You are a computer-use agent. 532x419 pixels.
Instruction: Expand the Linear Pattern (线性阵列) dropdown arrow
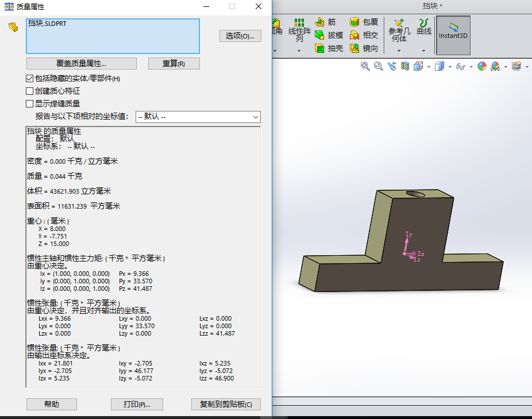pos(299,51)
